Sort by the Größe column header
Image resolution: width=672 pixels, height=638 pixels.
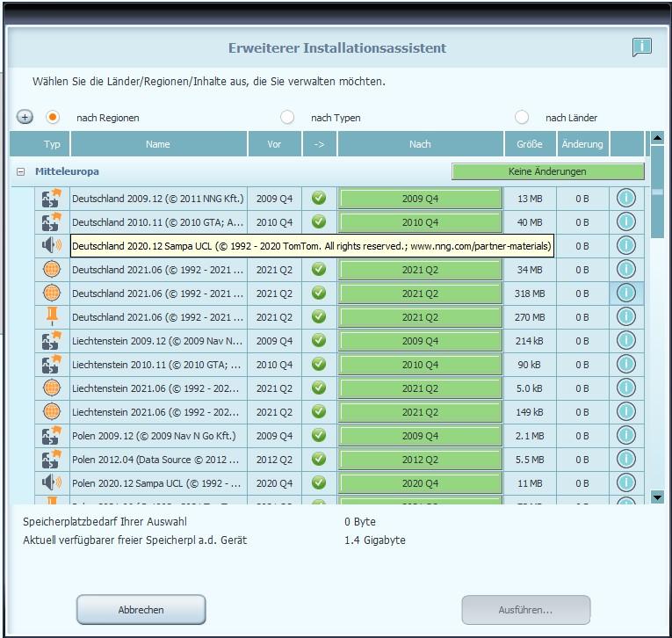(529, 144)
